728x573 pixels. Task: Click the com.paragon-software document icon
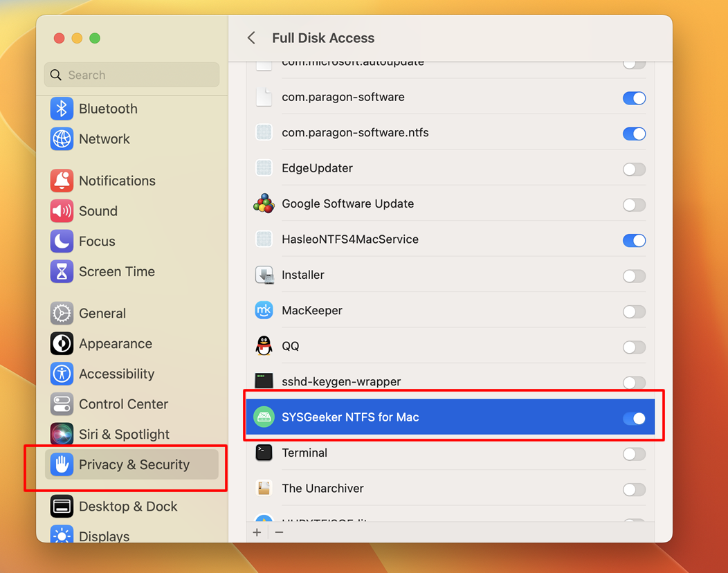264,97
